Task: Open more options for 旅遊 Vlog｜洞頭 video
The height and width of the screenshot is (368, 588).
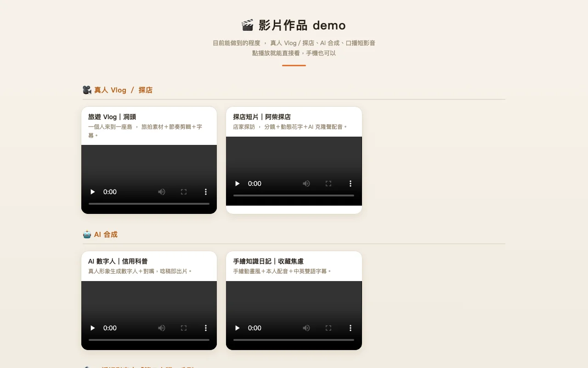Action: 206,192
